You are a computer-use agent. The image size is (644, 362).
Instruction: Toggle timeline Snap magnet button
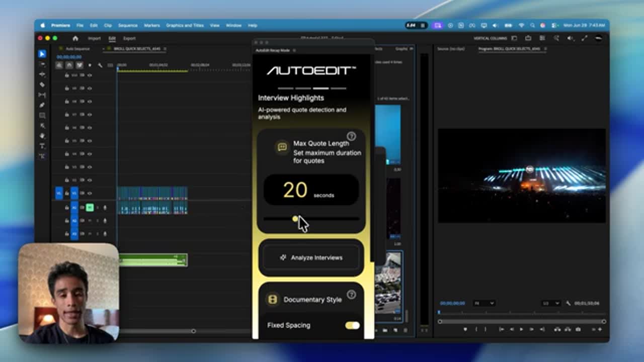pos(69,65)
